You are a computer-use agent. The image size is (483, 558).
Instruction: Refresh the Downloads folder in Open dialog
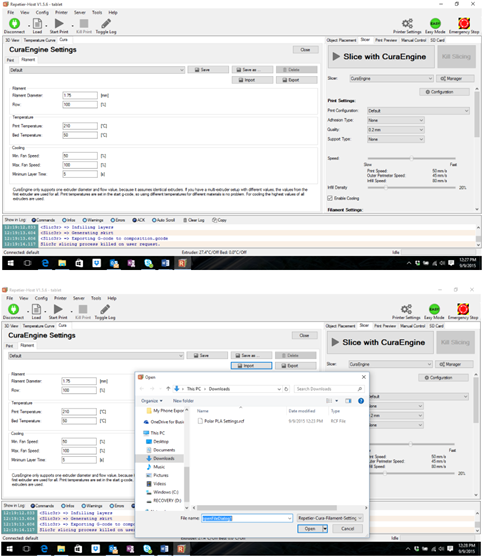(286, 389)
